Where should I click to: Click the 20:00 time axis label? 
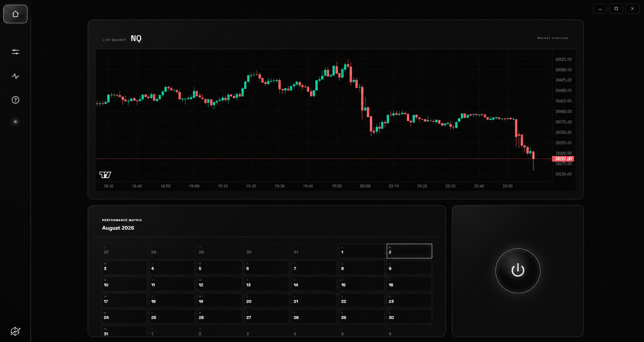tap(365, 186)
